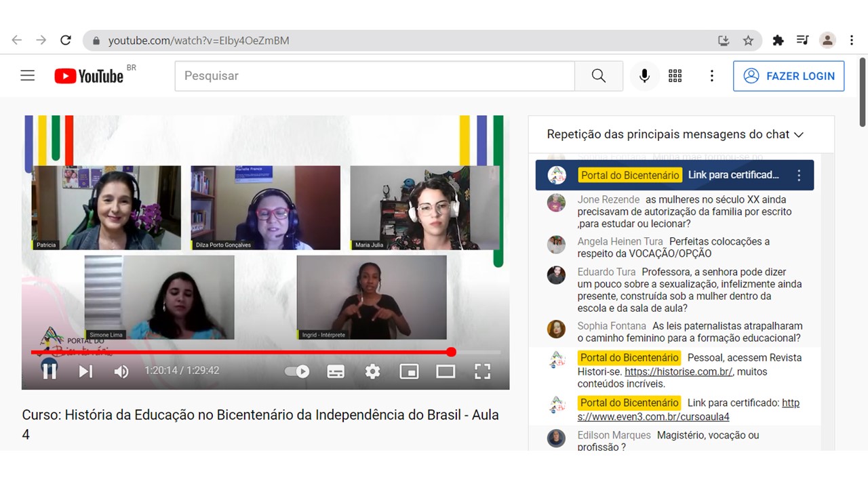Image resolution: width=868 pixels, height=488 pixels.
Task: Click the magnifying glass search button
Action: click(x=599, y=76)
